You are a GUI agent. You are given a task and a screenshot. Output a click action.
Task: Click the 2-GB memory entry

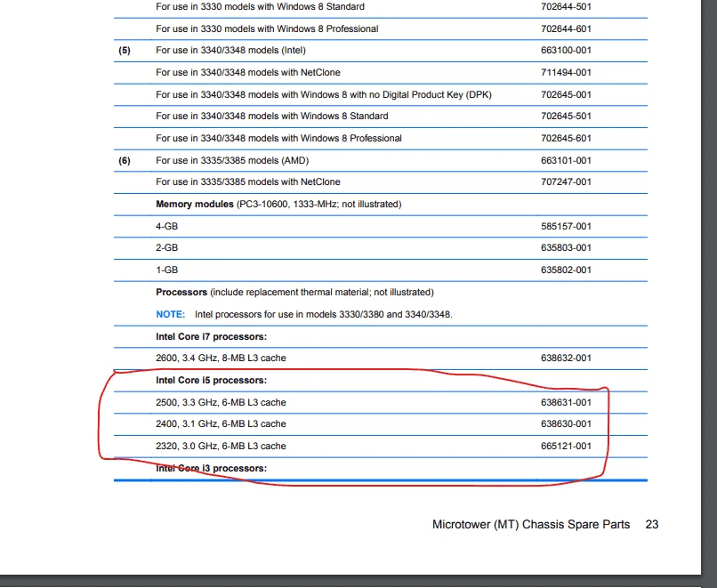click(167, 248)
